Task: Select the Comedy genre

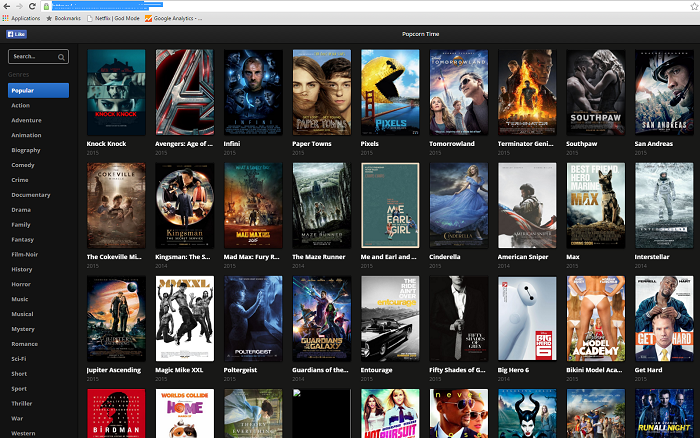Action: tap(23, 165)
